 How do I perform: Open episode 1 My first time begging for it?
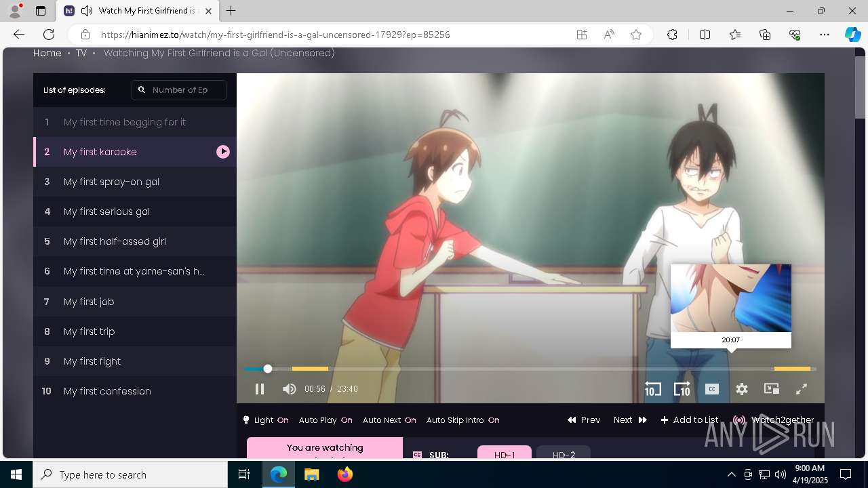135,122
